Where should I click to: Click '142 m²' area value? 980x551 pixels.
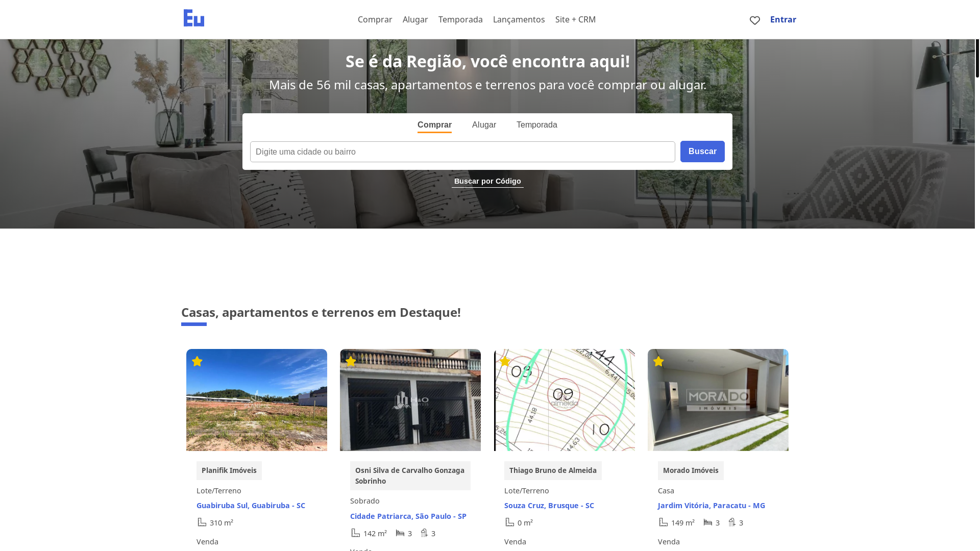point(375,533)
